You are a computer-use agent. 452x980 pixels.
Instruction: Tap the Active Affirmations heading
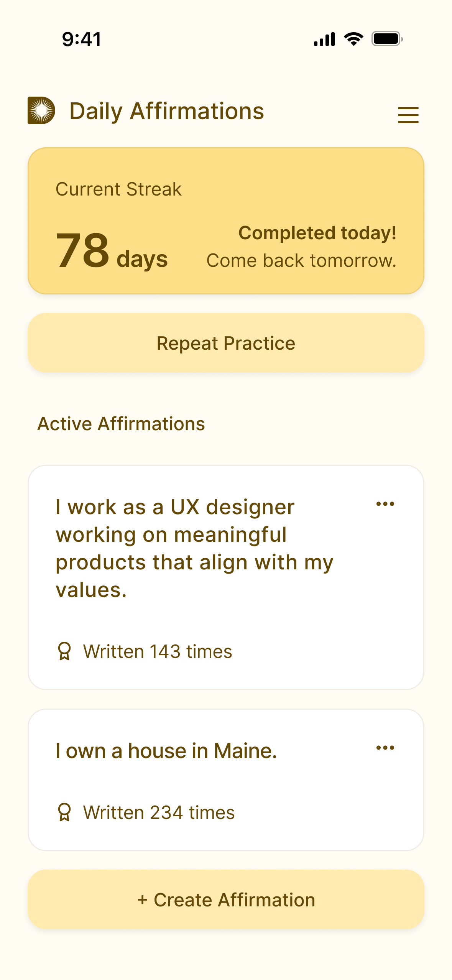[x=121, y=424]
